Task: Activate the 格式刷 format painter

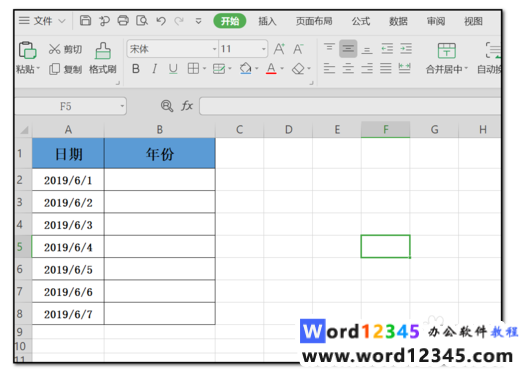Action: [x=103, y=58]
